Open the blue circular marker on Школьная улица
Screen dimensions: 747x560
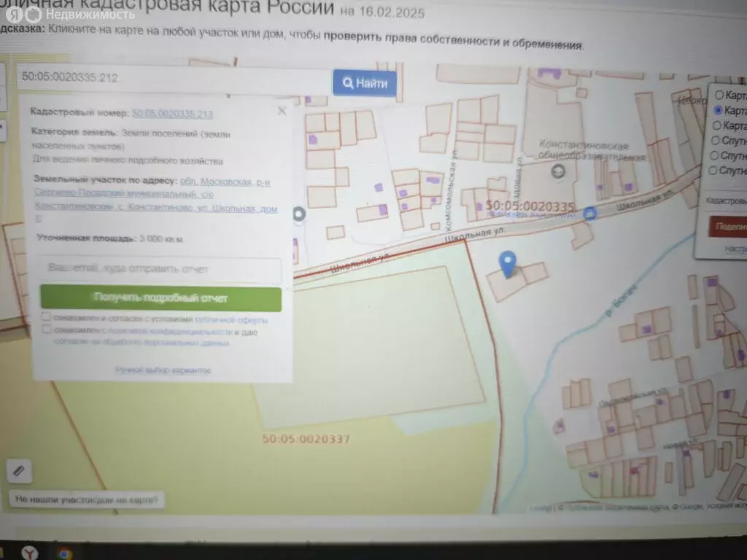pyautogui.click(x=590, y=214)
